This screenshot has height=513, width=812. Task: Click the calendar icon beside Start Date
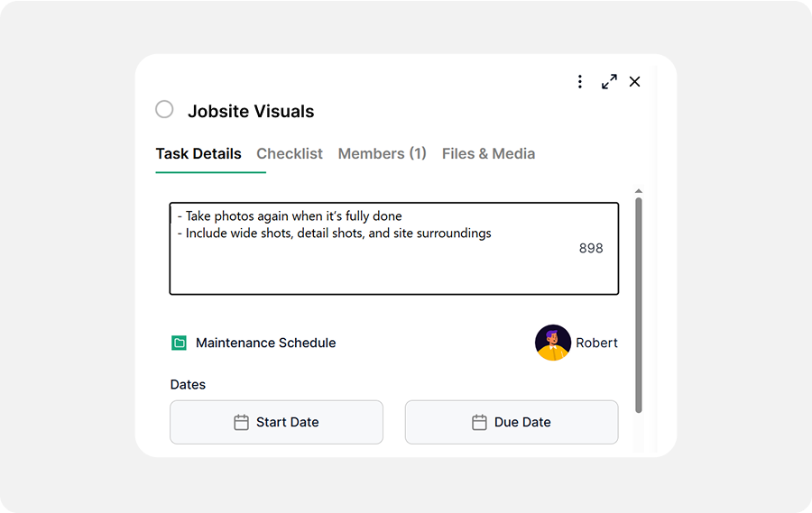[241, 422]
